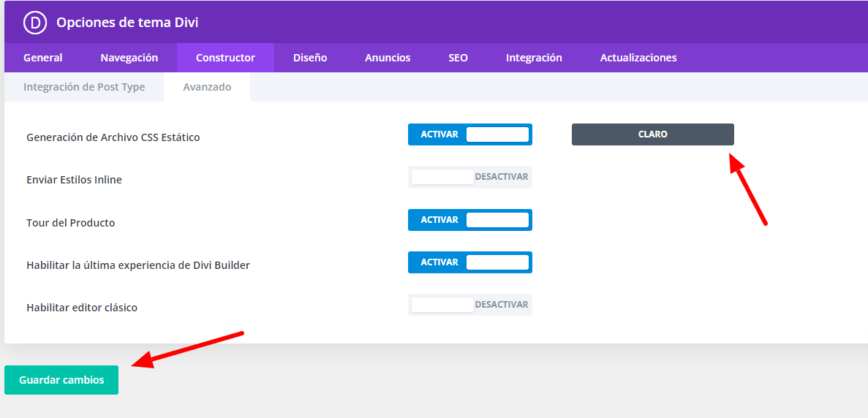Click the Opciones de tema Divi title

(127, 23)
